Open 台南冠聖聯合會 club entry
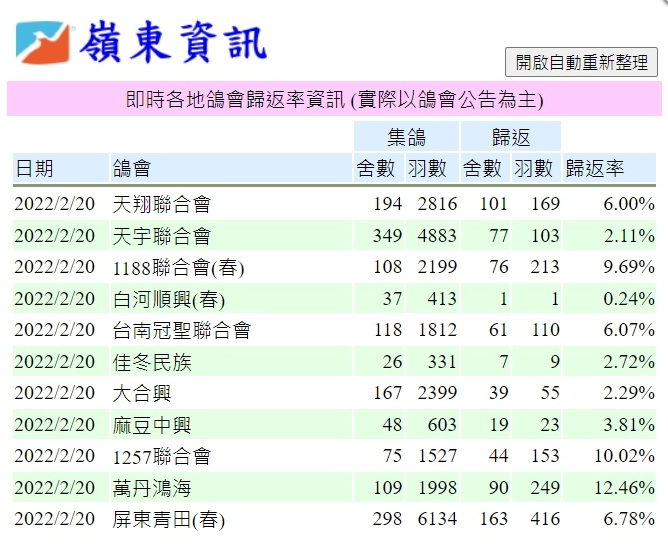Viewport: 668px width, 552px height. [x=182, y=330]
